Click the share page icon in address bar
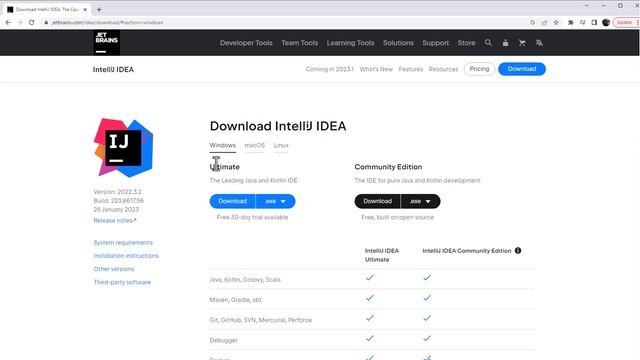The width and height of the screenshot is (640, 360). [x=544, y=22]
